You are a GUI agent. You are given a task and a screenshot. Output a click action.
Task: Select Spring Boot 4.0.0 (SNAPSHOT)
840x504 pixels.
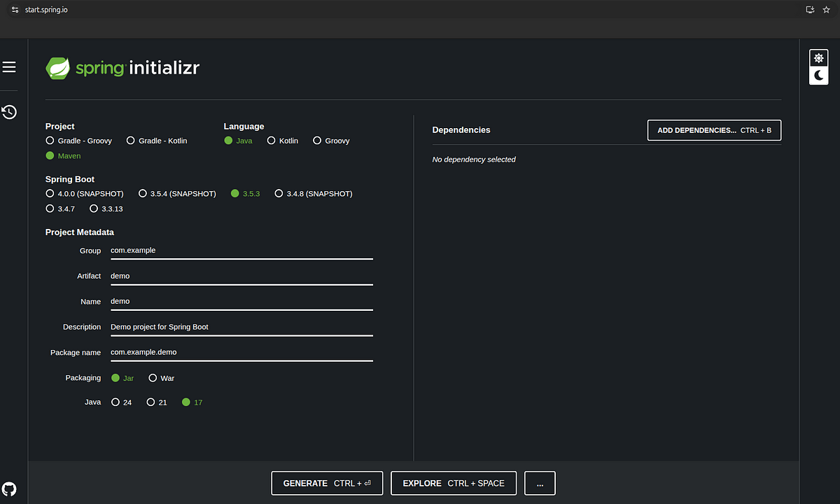click(85, 193)
